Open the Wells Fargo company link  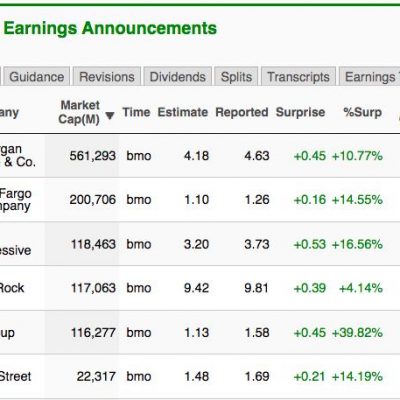click(x=16, y=199)
